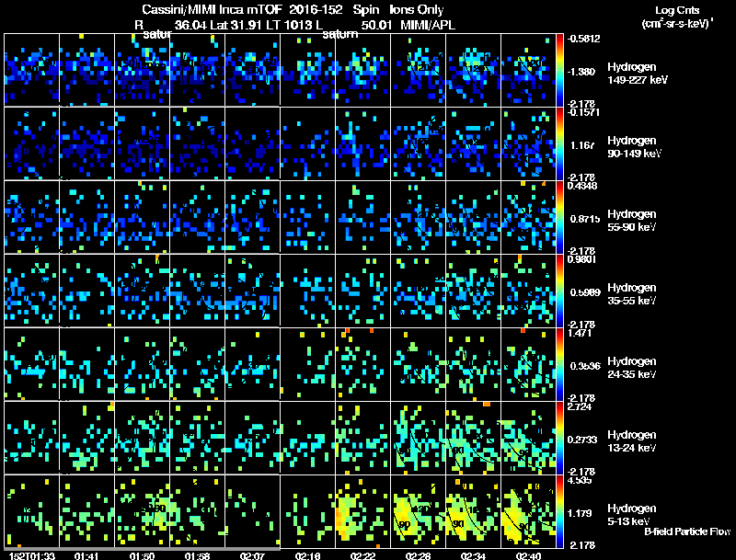Click the 02:07 time axis label
The height and width of the screenshot is (560, 736).
(252, 555)
